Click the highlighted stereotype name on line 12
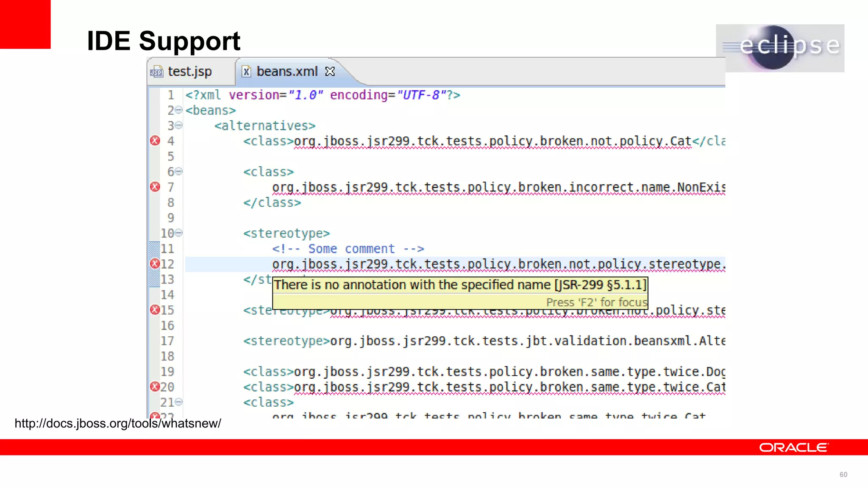 [498, 264]
